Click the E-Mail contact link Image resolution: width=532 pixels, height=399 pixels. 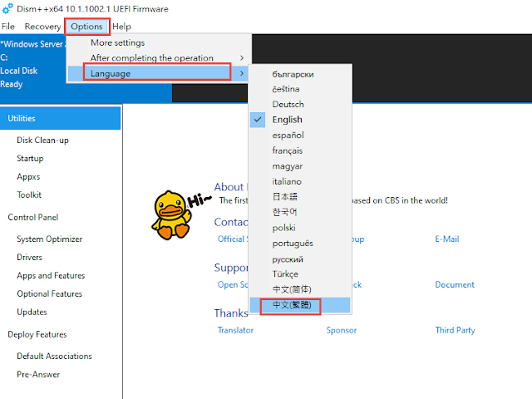click(x=447, y=239)
